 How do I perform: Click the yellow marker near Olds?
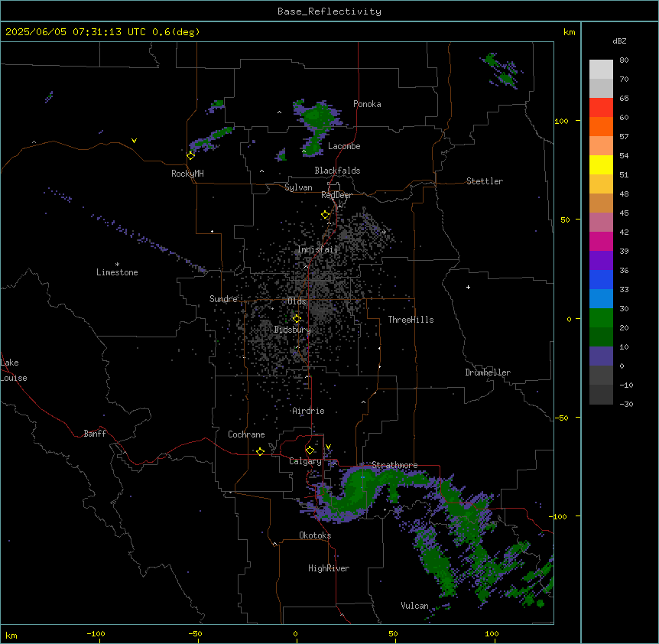[297, 319]
